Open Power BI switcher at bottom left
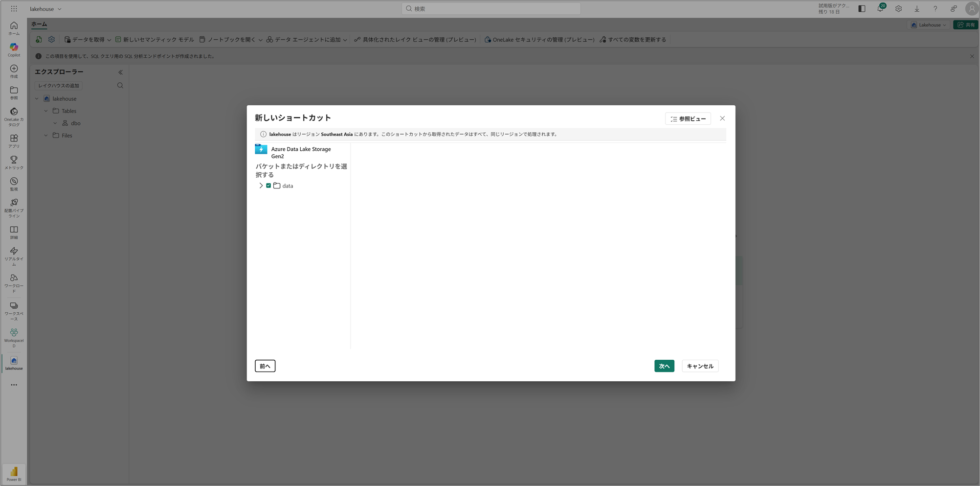 (14, 474)
